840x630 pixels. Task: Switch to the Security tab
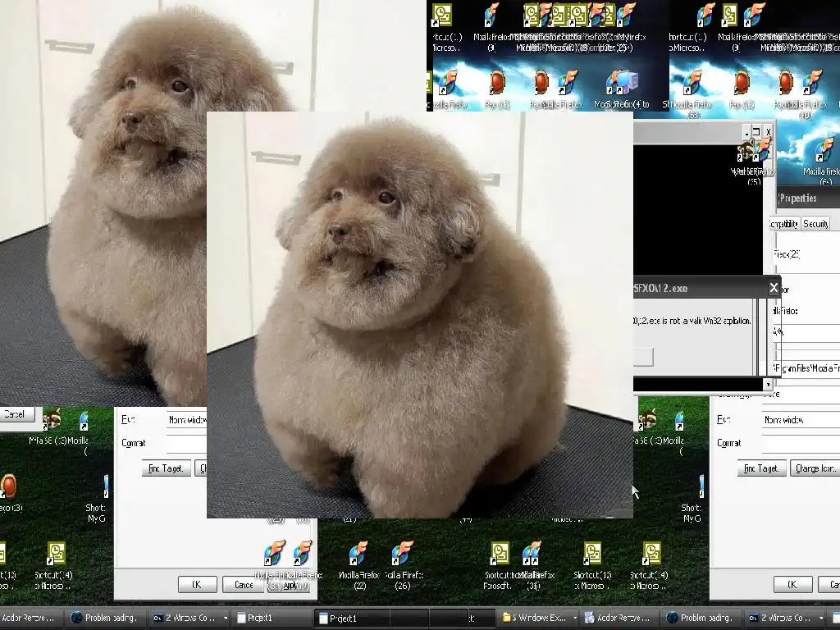tap(815, 224)
